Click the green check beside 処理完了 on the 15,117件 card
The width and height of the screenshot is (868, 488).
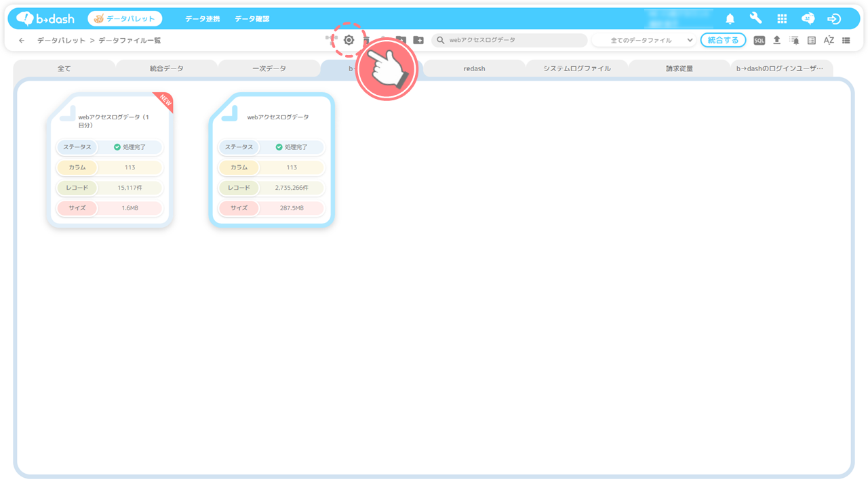(117, 147)
